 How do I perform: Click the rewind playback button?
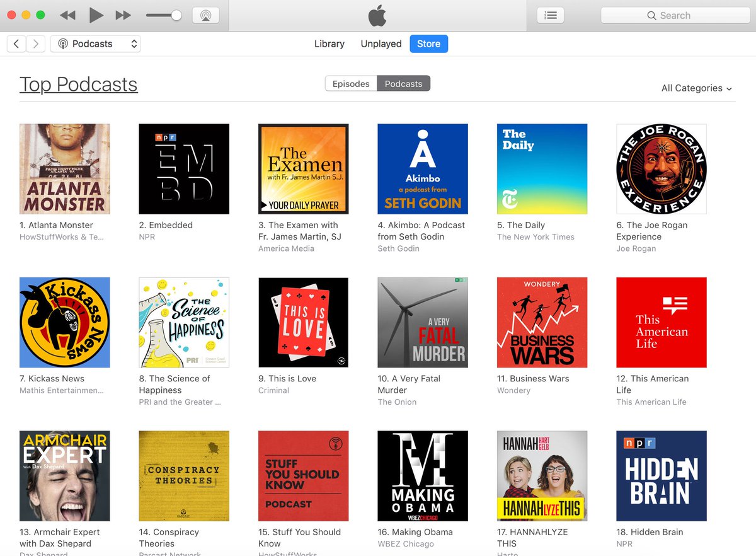click(67, 15)
